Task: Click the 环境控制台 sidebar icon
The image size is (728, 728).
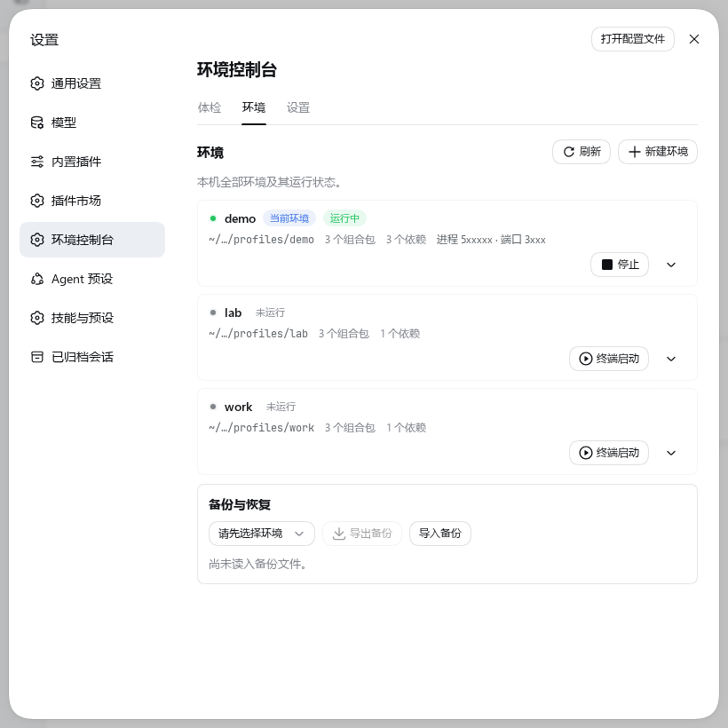Action: 37,240
